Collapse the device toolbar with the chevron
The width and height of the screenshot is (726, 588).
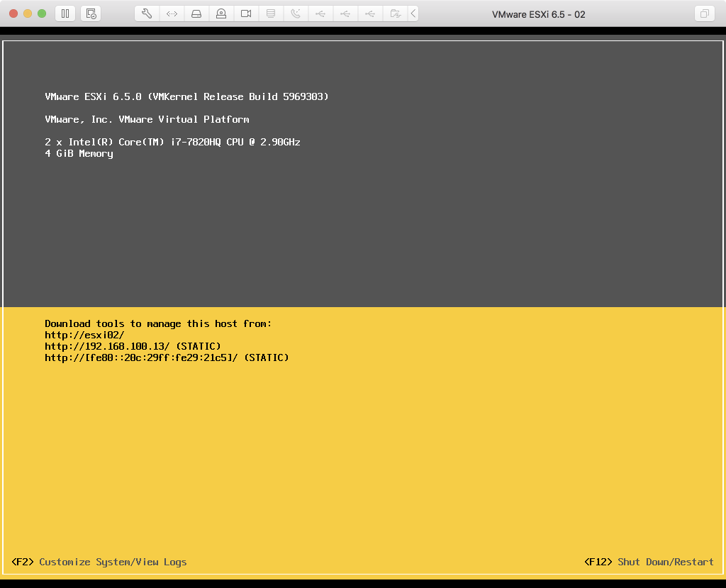[413, 13]
